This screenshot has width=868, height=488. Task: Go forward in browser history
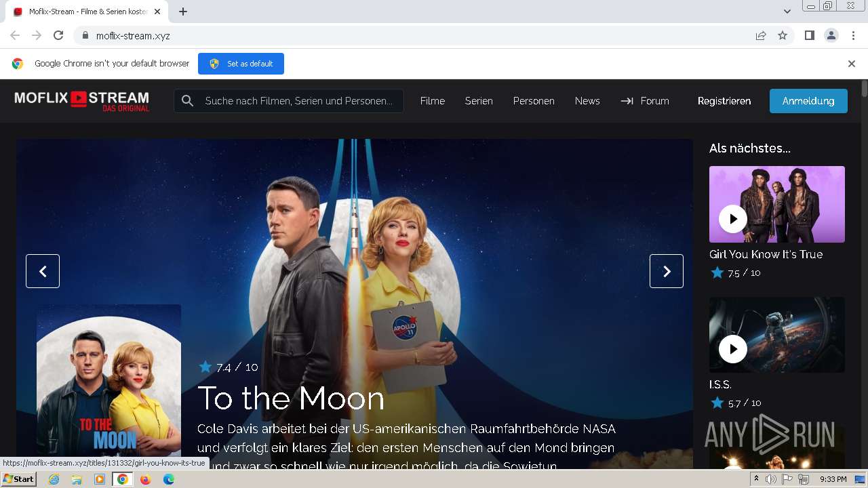click(37, 35)
